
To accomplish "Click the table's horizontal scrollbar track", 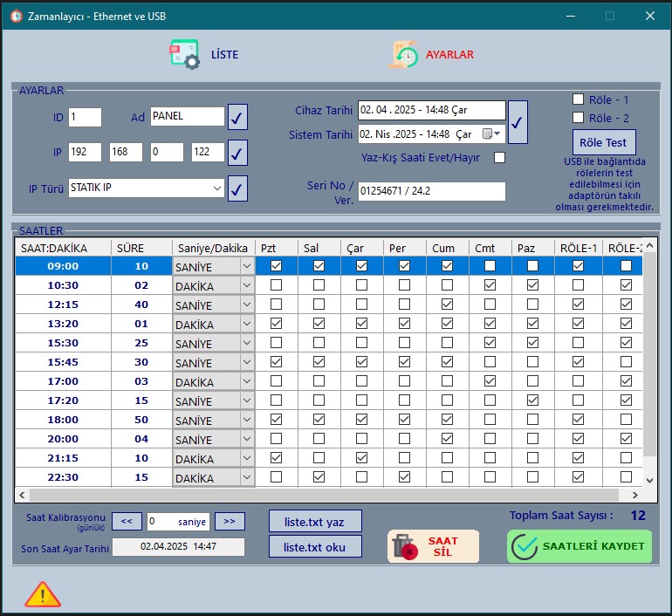I will 324,495.
